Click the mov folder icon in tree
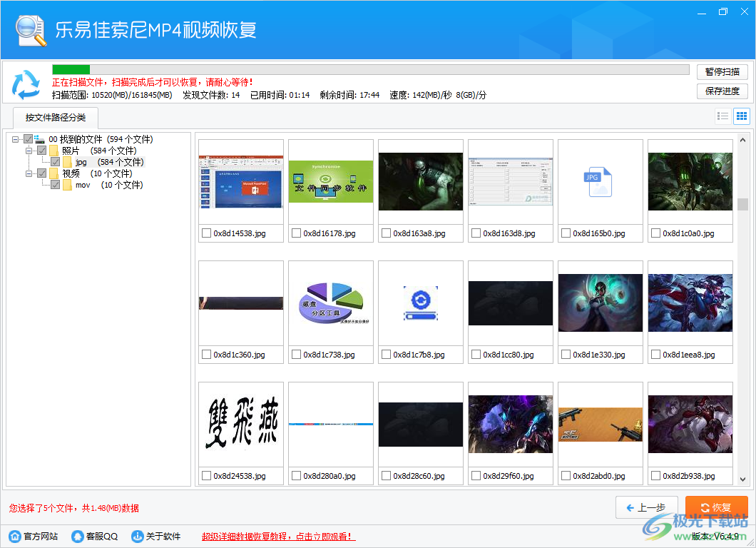This screenshot has height=548, width=756. coord(67,185)
